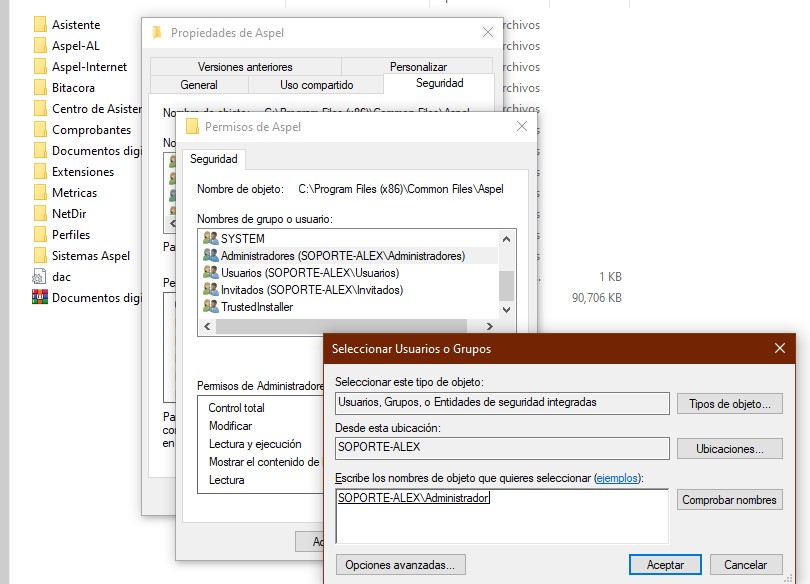Viewport: 810px width, 584px height.
Task: Open the ejemplos help link
Action: click(x=617, y=478)
